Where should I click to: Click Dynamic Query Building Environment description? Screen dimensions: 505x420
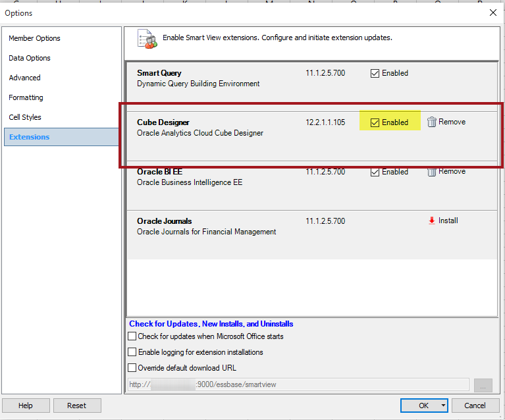(198, 84)
